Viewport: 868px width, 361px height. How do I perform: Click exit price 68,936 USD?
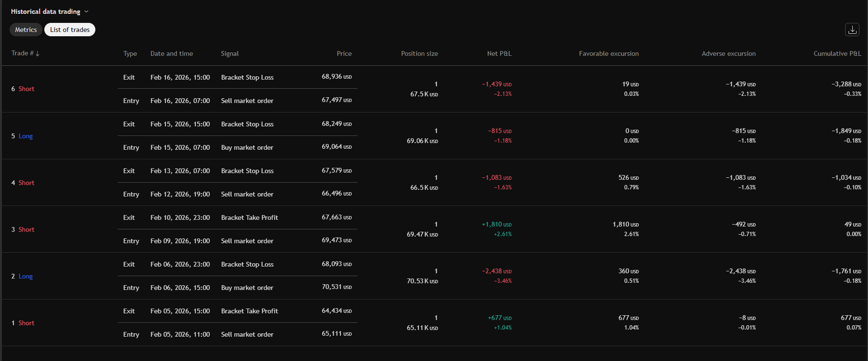click(x=337, y=76)
